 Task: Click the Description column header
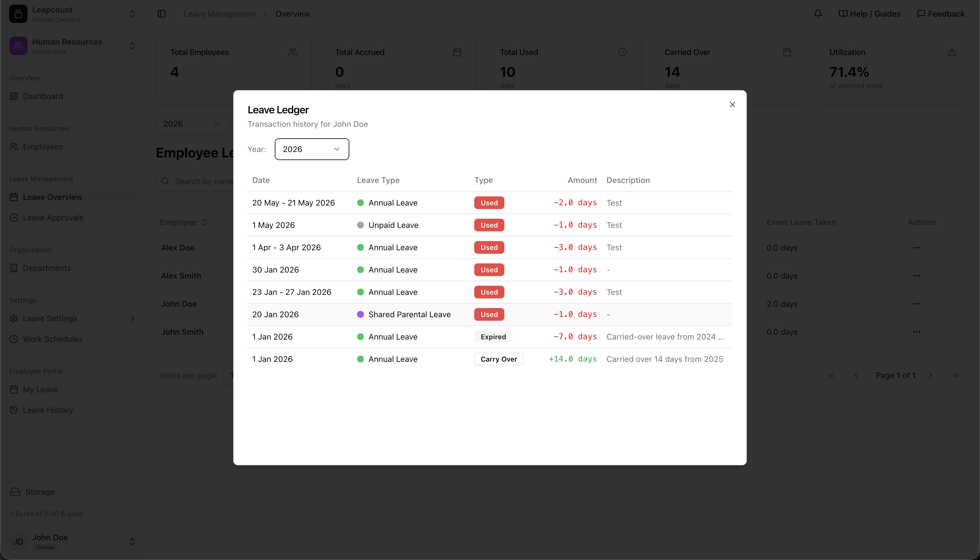pos(628,180)
